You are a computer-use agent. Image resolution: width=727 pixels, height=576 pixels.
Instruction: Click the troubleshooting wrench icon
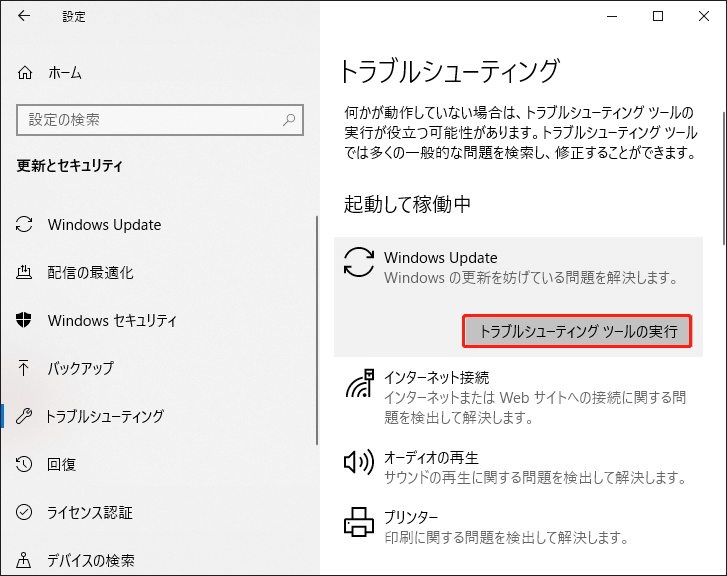pos(24,416)
